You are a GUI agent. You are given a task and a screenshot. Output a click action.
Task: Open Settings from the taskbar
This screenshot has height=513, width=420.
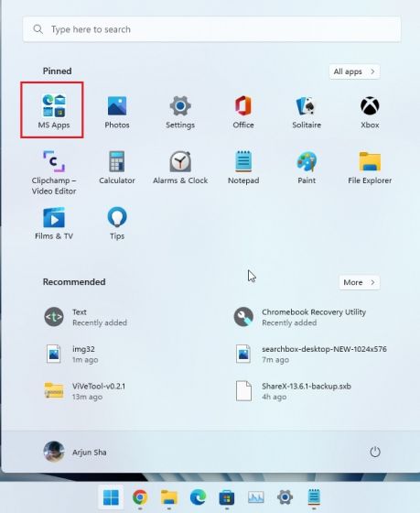click(x=285, y=497)
